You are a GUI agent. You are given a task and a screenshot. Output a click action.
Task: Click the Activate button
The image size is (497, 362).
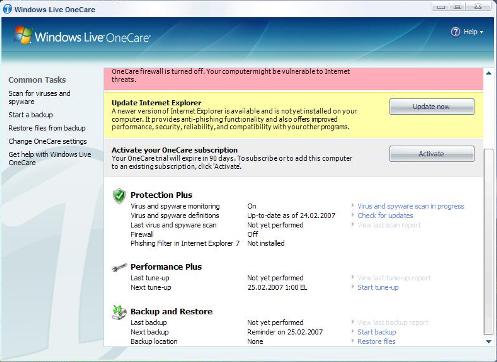click(432, 154)
